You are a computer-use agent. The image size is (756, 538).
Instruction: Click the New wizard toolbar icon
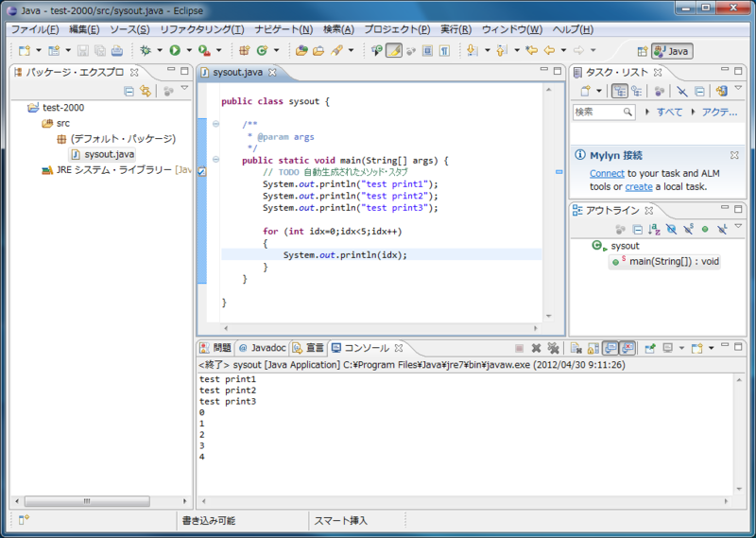point(25,50)
